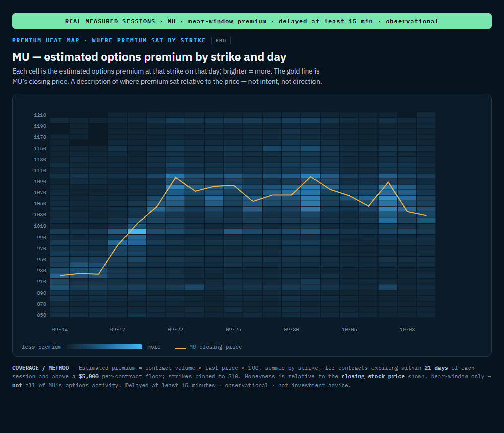Click the 1150 strike axis label

coord(40,149)
